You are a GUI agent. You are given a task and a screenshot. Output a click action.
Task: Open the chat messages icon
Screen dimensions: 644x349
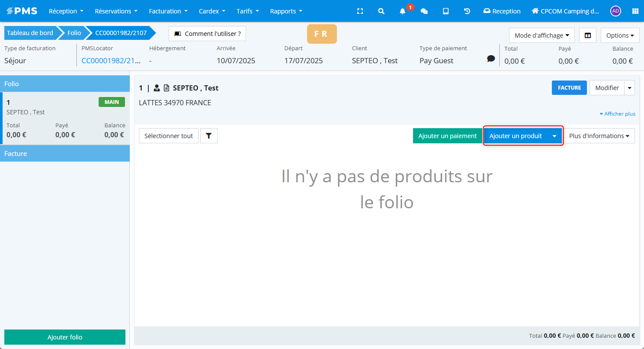click(x=424, y=11)
